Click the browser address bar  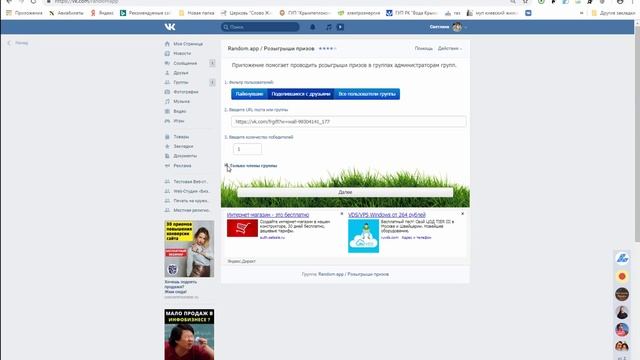tap(278, 2)
